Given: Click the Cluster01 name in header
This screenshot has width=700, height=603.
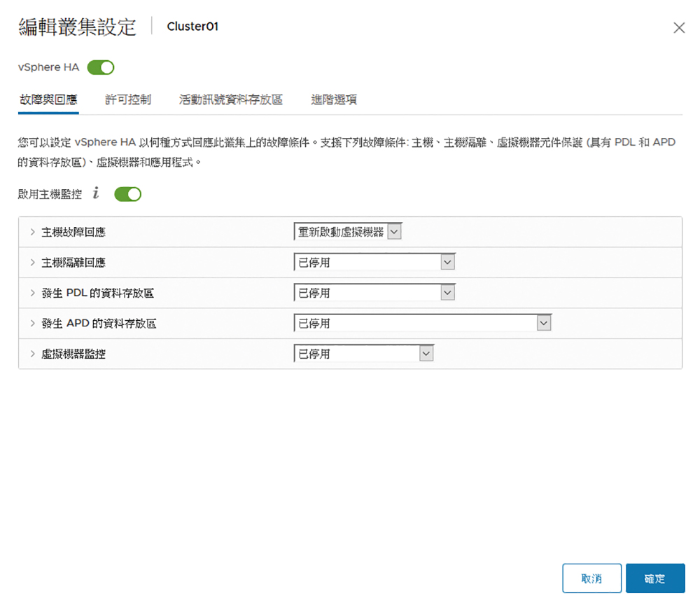Looking at the screenshot, I should pyautogui.click(x=192, y=27).
